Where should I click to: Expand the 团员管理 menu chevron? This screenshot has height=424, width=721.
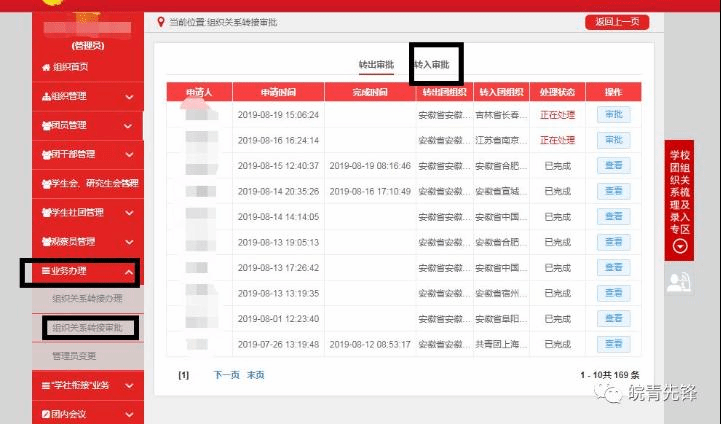129,126
